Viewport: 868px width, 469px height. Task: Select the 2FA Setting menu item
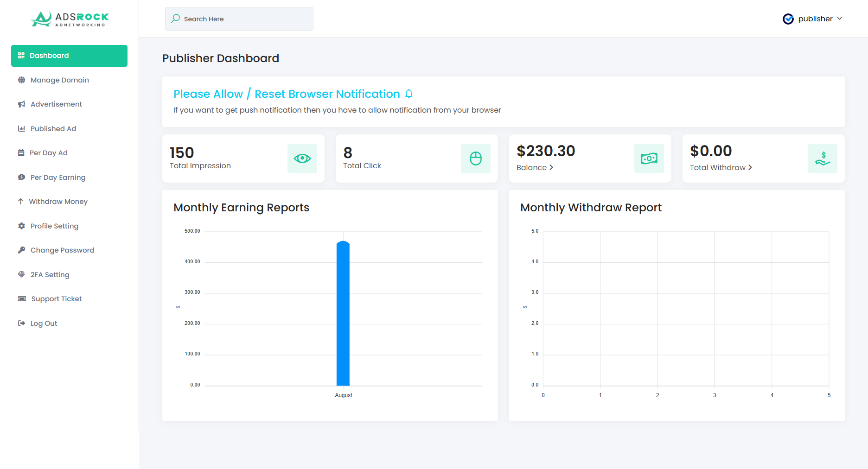(x=50, y=274)
